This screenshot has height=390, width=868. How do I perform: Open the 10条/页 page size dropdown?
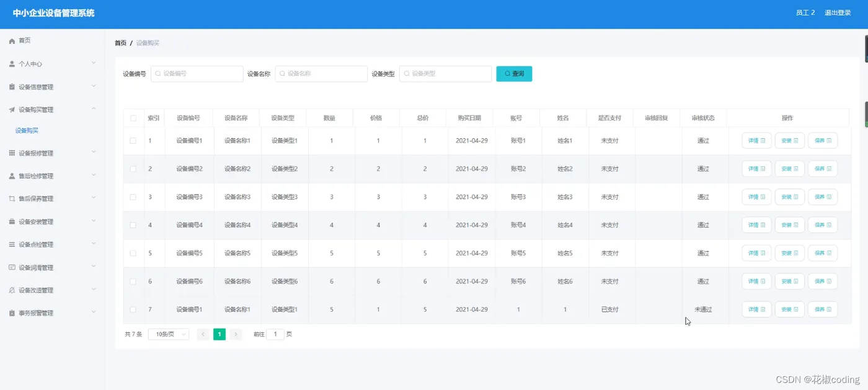point(169,334)
